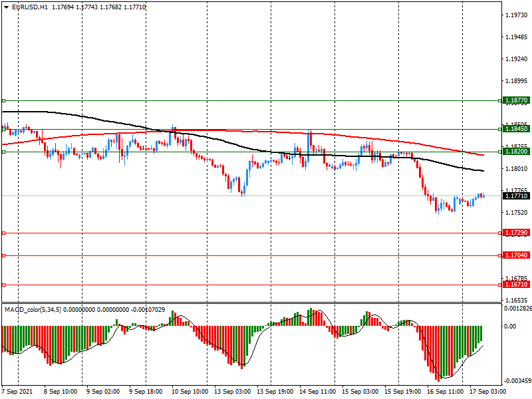532x399 pixels.
Task: Click the 0.0012826 value on MACD scale
Action: click(518, 309)
